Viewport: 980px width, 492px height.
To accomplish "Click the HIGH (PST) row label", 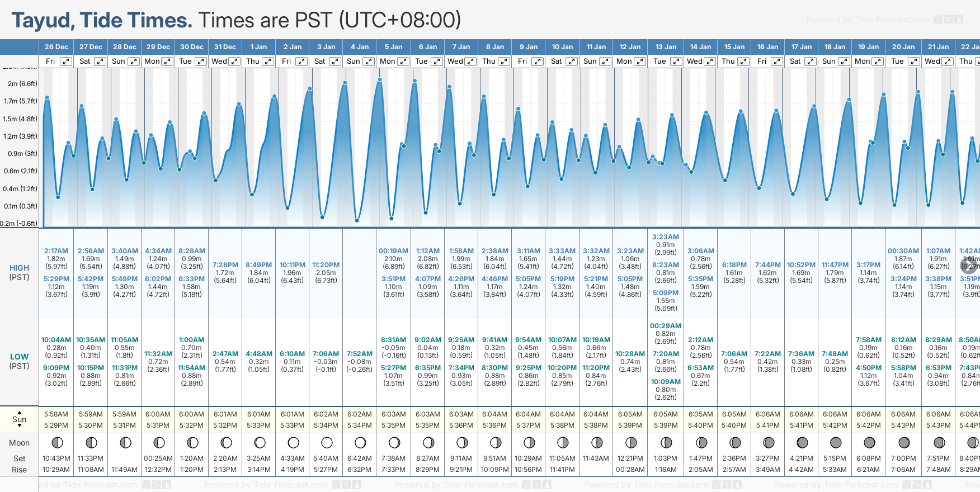I will tap(20, 272).
